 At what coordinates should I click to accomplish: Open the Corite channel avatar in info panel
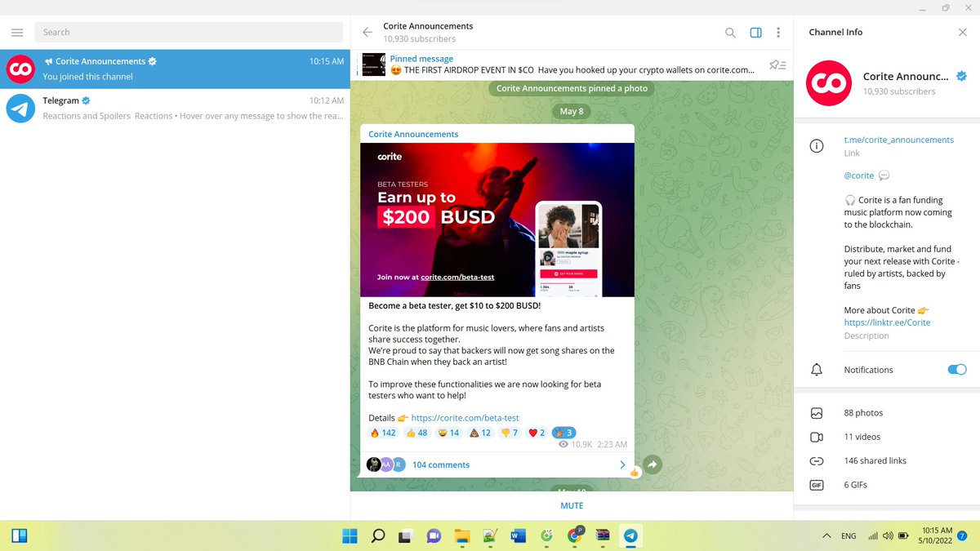click(829, 83)
